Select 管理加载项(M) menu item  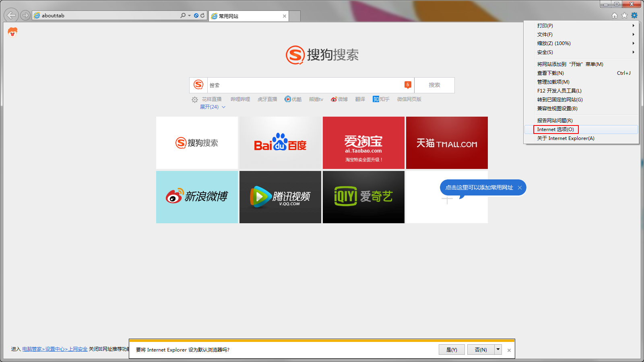pyautogui.click(x=582, y=82)
